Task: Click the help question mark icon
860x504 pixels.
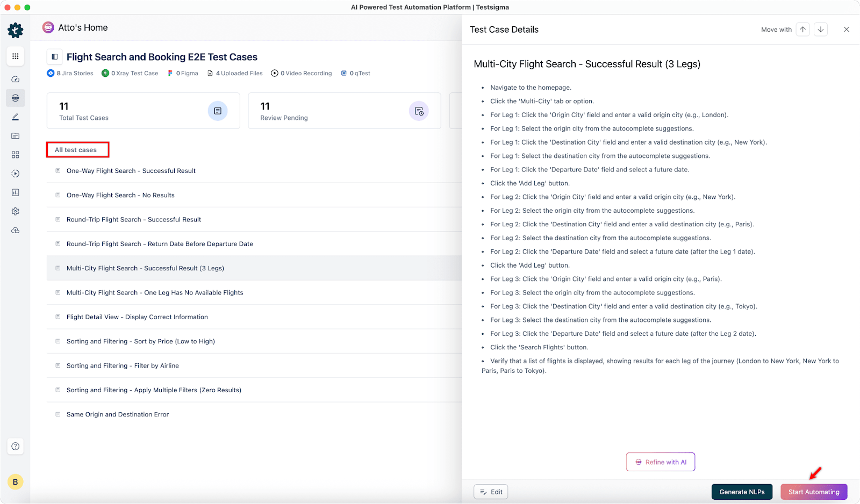Action: click(15, 446)
